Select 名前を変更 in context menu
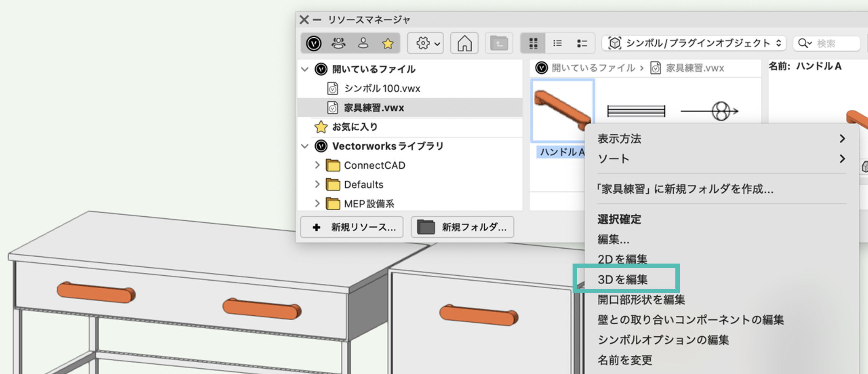Screen dimensions: 868x374 (x=625, y=360)
